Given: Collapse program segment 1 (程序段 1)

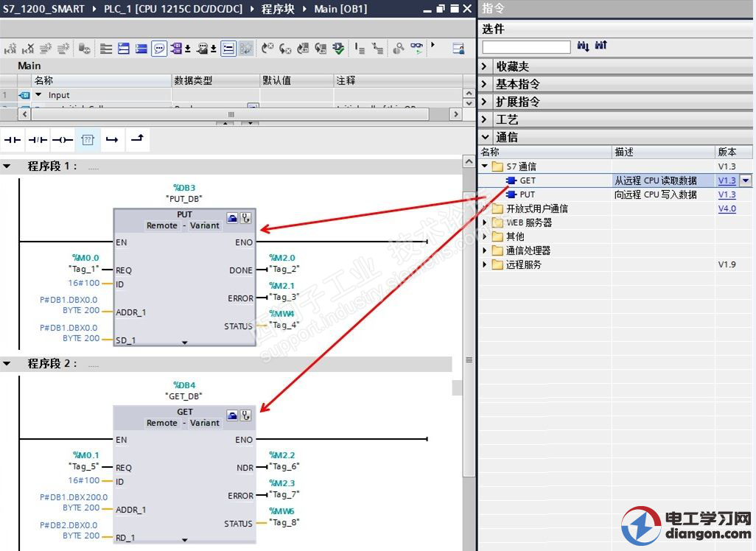Looking at the screenshot, I should (7, 166).
